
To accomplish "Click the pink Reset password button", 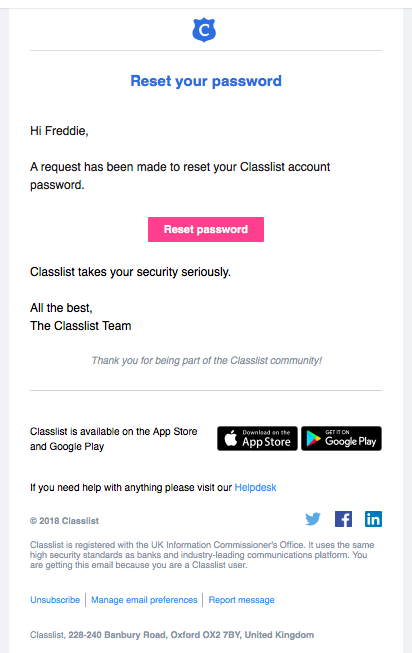I will (206, 229).
